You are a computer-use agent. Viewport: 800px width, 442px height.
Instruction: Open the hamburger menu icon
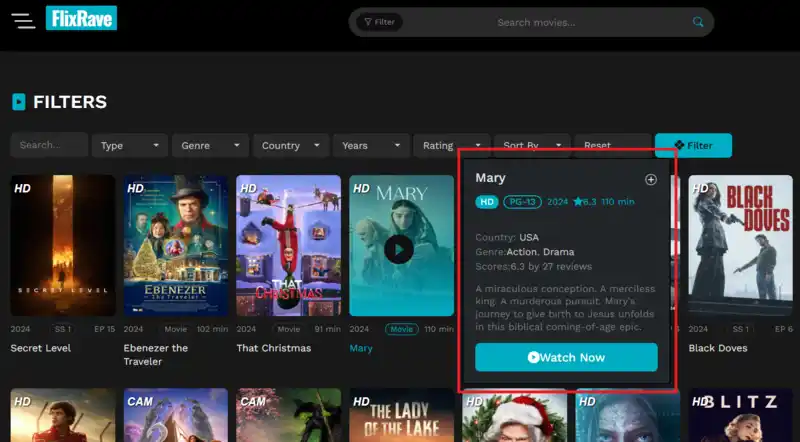coord(22,21)
